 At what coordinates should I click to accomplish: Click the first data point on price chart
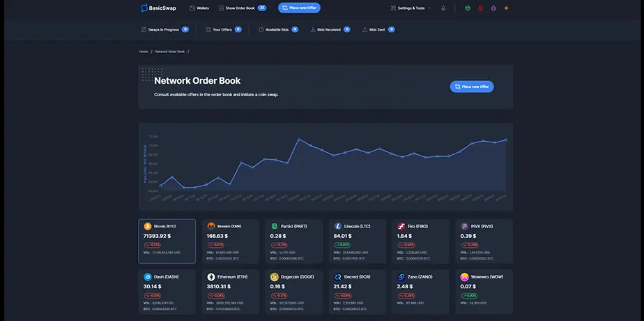(160, 186)
